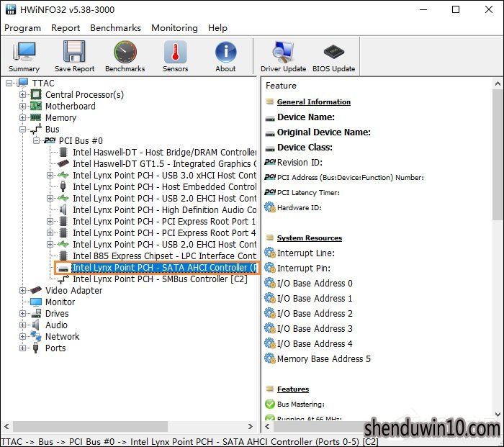This screenshot has width=504, height=447.
Task: Click the Video Adapter card icon
Action: pyautogui.click(x=36, y=290)
